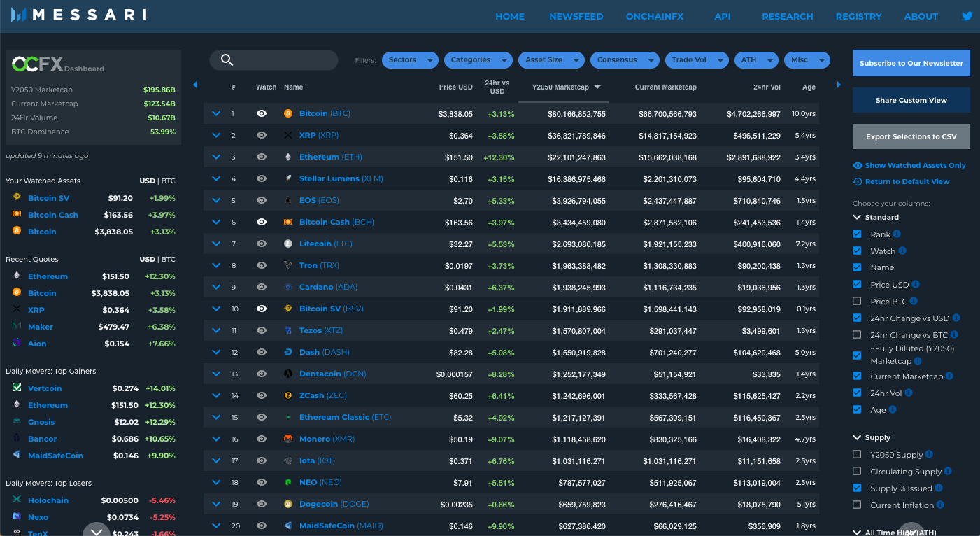Click the Maker icon in Recent Quotes

[x=17, y=326]
